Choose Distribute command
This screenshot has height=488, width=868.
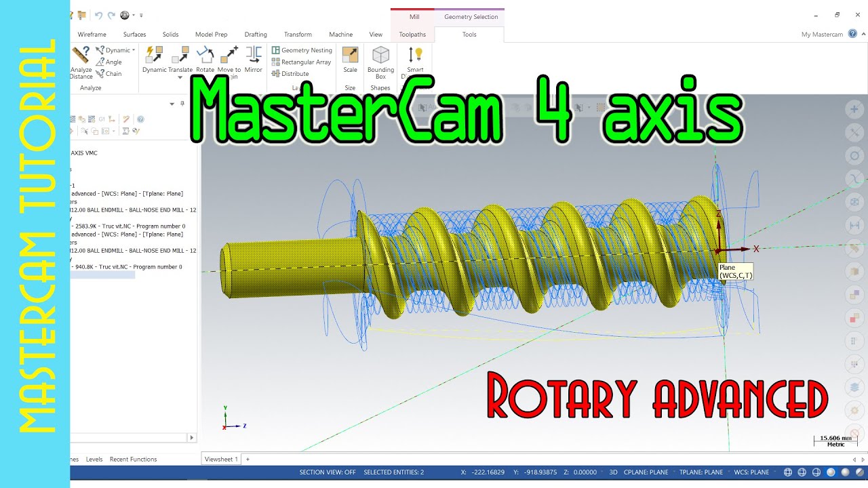point(290,73)
